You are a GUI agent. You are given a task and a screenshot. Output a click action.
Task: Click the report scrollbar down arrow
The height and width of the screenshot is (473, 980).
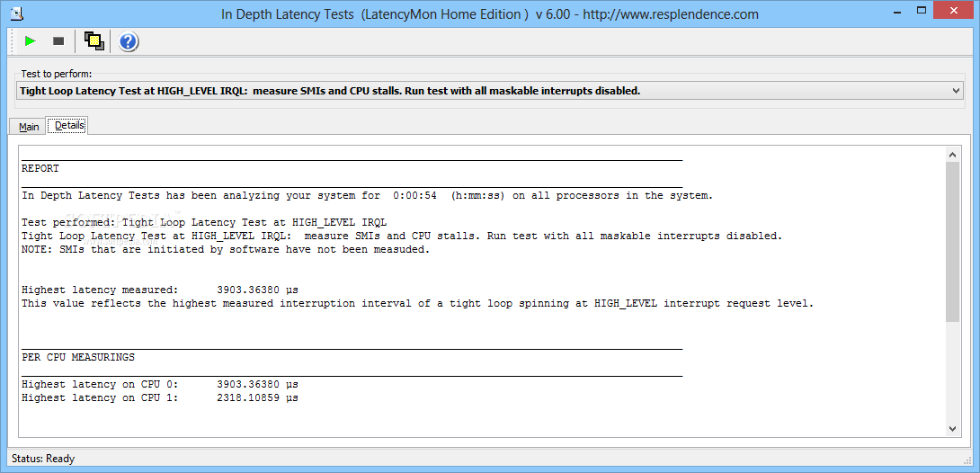click(x=952, y=429)
